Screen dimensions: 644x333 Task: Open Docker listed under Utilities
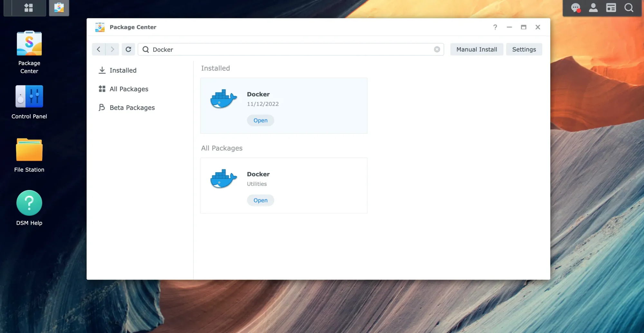tap(260, 200)
